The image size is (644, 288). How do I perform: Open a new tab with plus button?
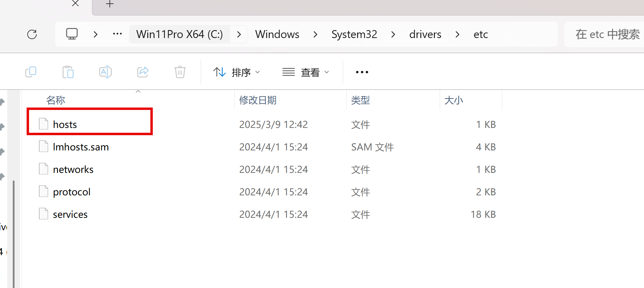[x=110, y=4]
